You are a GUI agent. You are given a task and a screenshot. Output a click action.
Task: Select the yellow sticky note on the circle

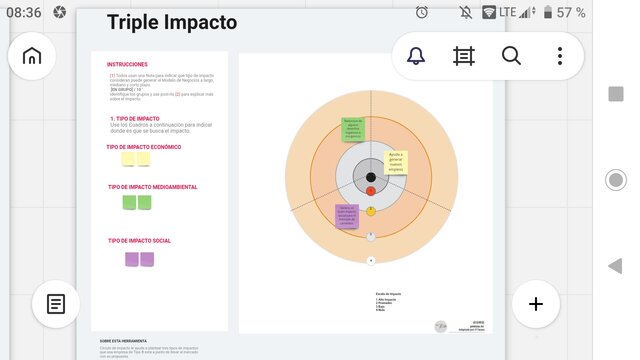point(396,163)
